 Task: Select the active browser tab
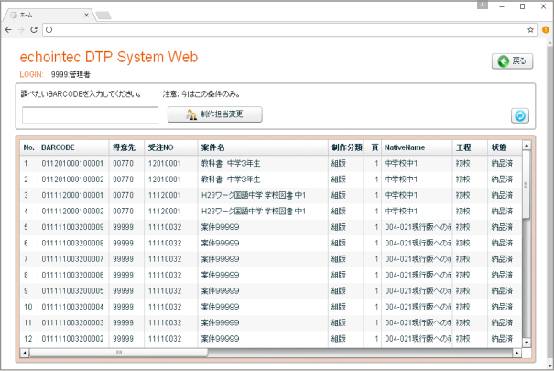pos(48,15)
